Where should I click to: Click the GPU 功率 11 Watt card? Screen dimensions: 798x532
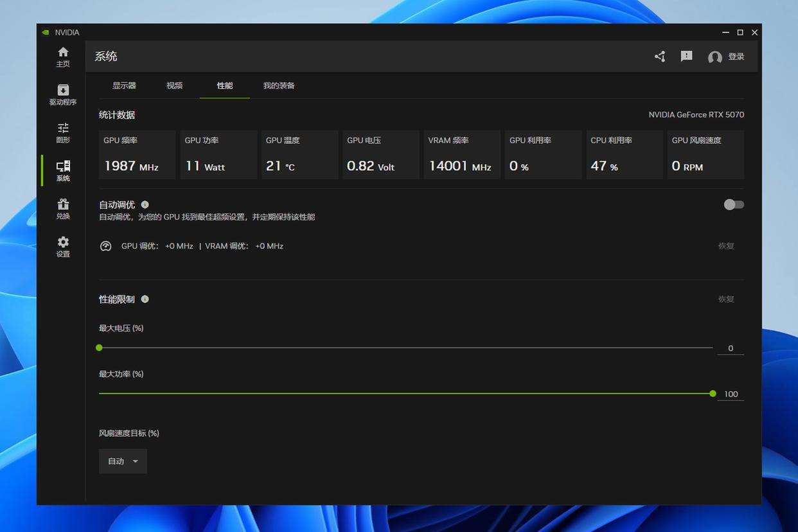pos(218,155)
